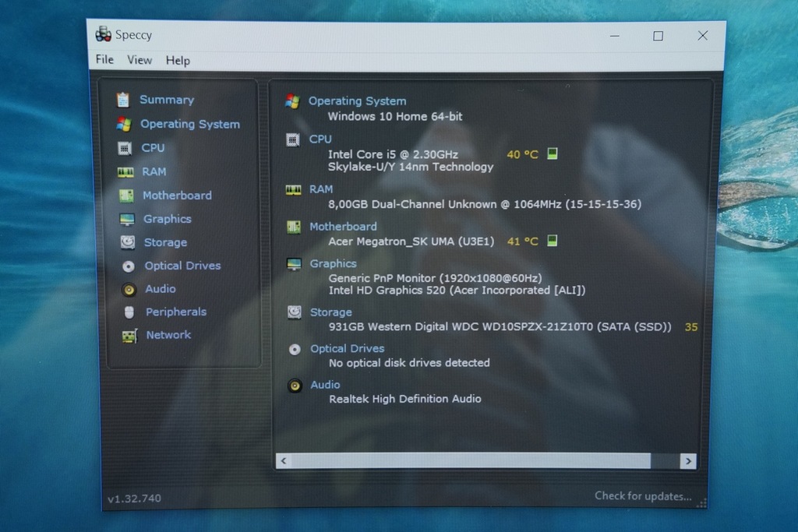This screenshot has height=532, width=798.
Task: Click the Intel HD Graphics 520 line
Action: coord(457,291)
